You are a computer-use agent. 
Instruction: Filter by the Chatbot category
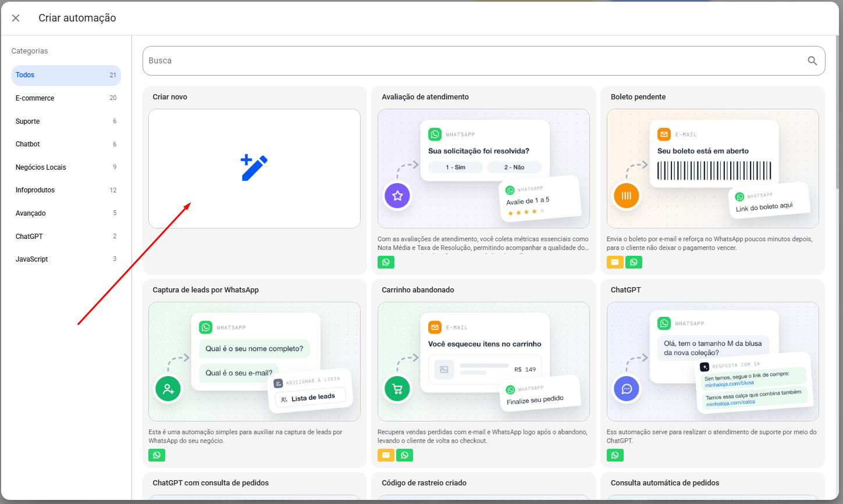(x=66, y=144)
